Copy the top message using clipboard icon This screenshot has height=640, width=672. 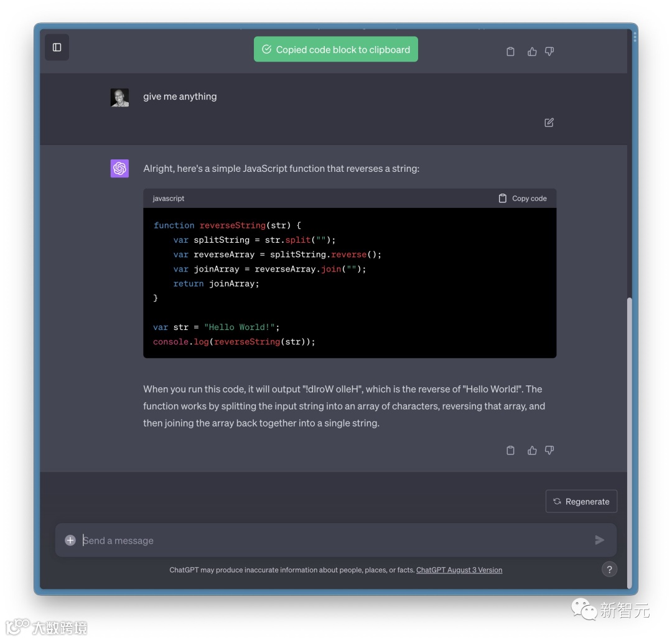(x=510, y=52)
